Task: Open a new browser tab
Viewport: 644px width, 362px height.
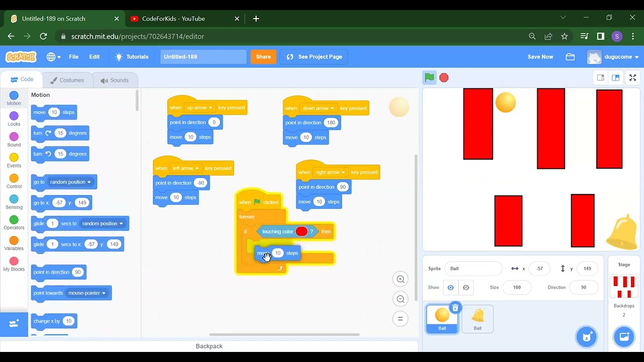Action: click(256, 19)
